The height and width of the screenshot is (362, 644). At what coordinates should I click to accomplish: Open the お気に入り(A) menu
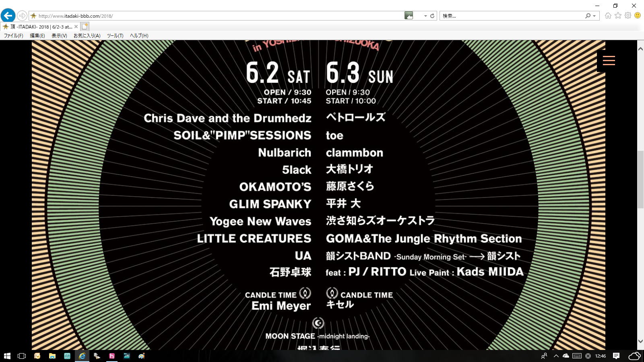[87, 35]
